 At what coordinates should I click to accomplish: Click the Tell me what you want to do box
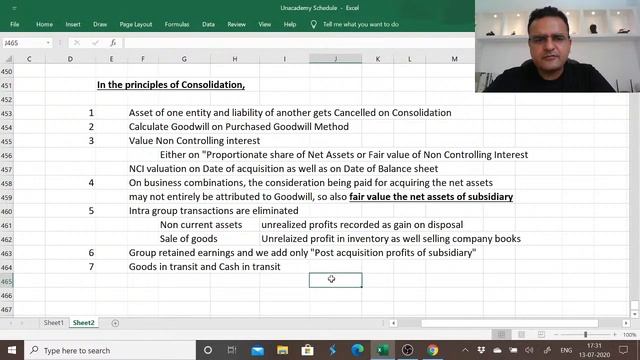click(361, 24)
